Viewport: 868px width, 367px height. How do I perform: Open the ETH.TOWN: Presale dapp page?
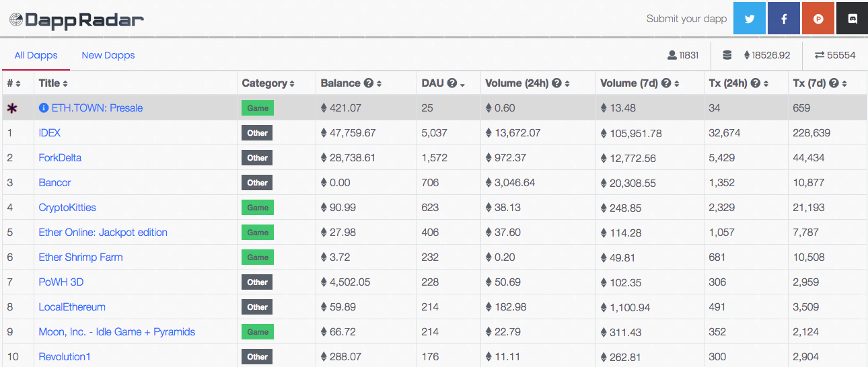pyautogui.click(x=97, y=108)
